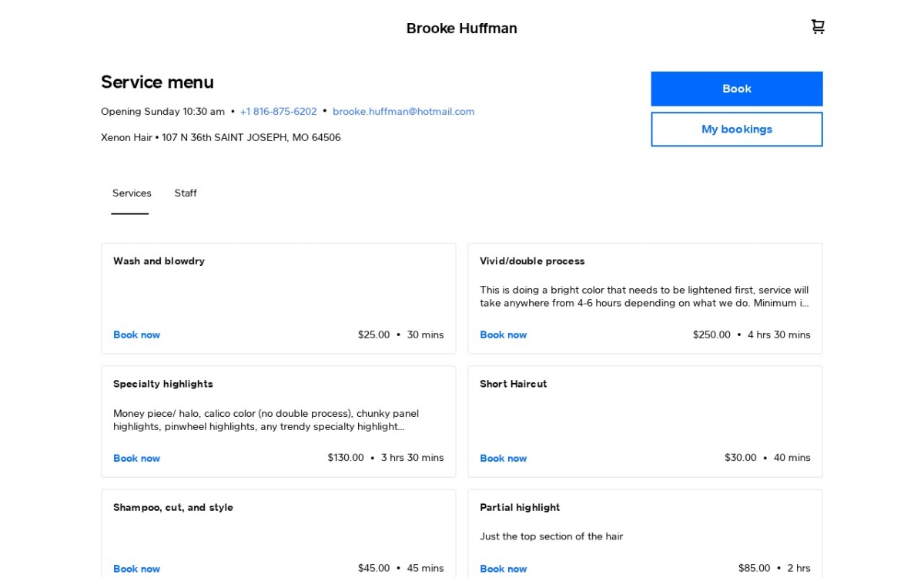924x578 pixels.
Task: Click 'Just the top section of the hair'
Action: tap(551, 536)
